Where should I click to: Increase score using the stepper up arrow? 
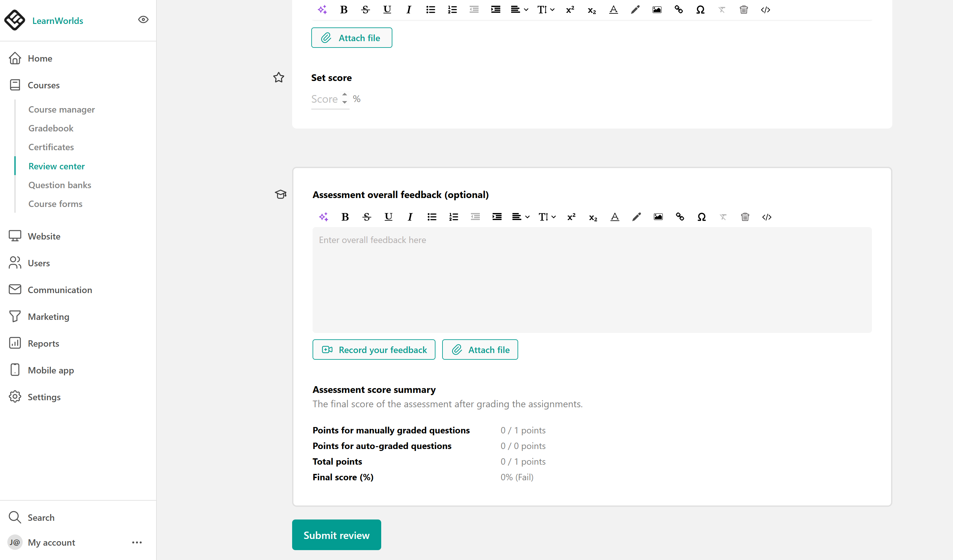(x=344, y=94)
